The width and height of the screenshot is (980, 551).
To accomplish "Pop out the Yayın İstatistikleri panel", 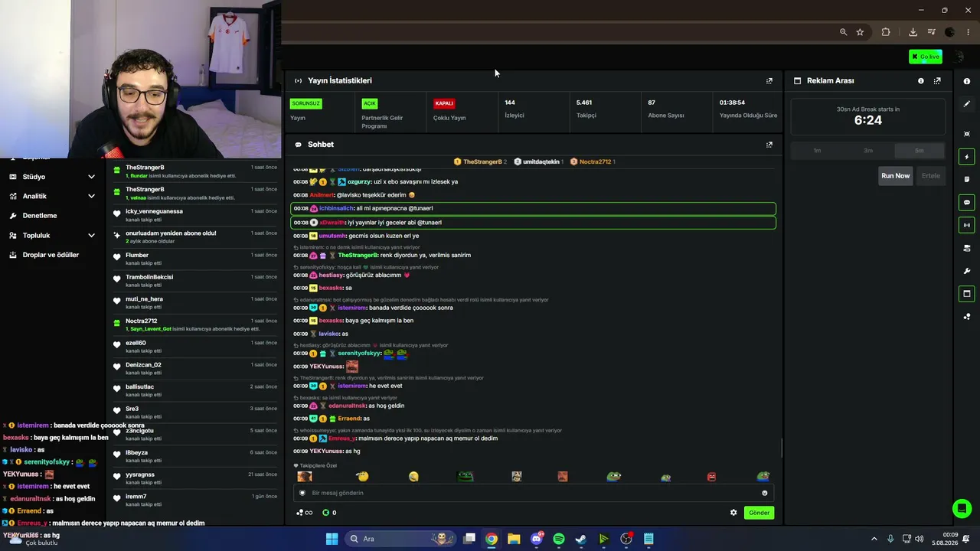I will tap(769, 80).
